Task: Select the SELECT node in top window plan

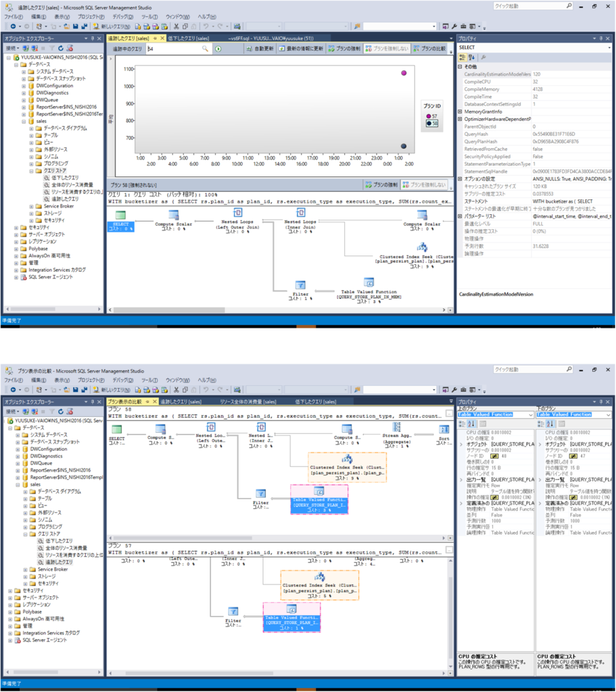Action: [x=120, y=221]
